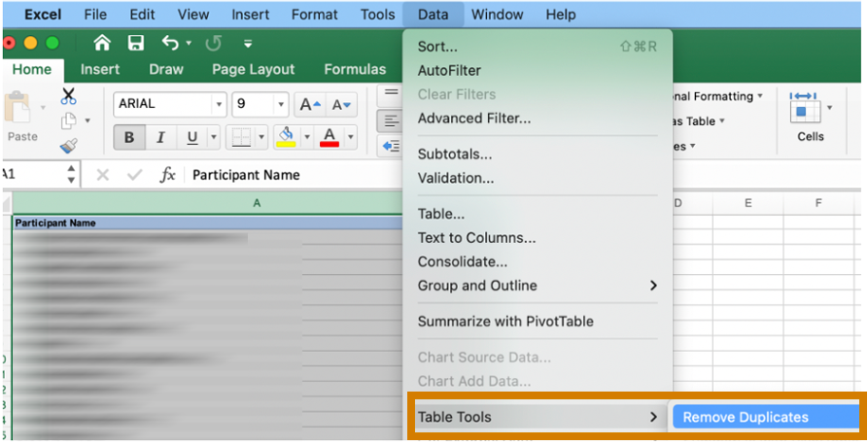This screenshot has width=868, height=445.
Task: Open the Cells dropdown arrow
Action: 829,108
